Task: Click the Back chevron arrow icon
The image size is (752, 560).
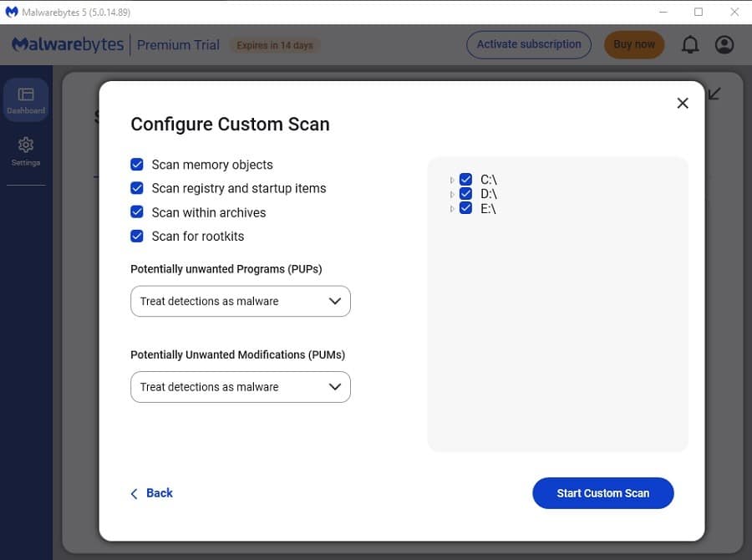Action: 134,494
